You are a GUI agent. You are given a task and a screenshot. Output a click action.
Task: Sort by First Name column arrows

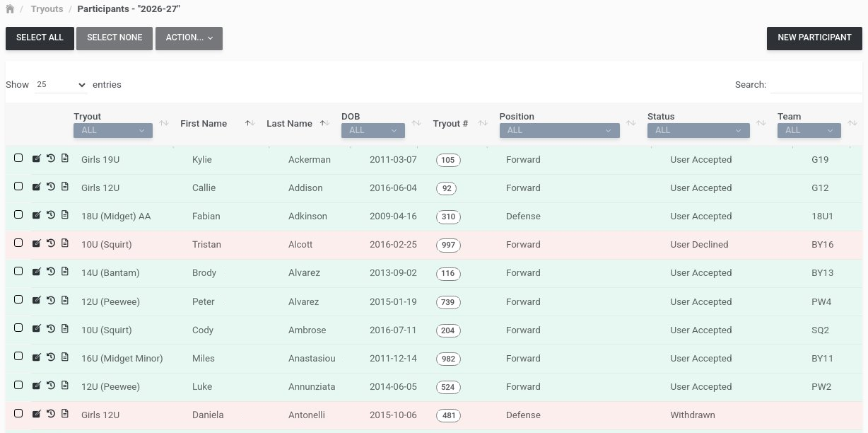250,123
